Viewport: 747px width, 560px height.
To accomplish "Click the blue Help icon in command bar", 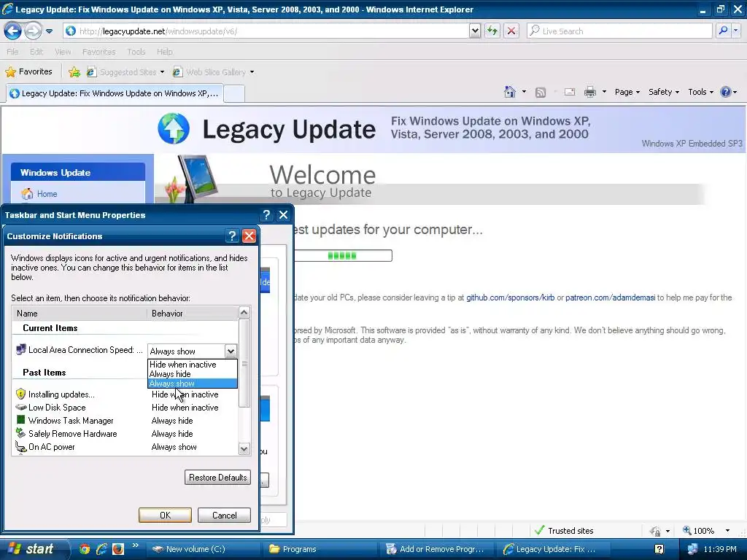I will coord(725,92).
